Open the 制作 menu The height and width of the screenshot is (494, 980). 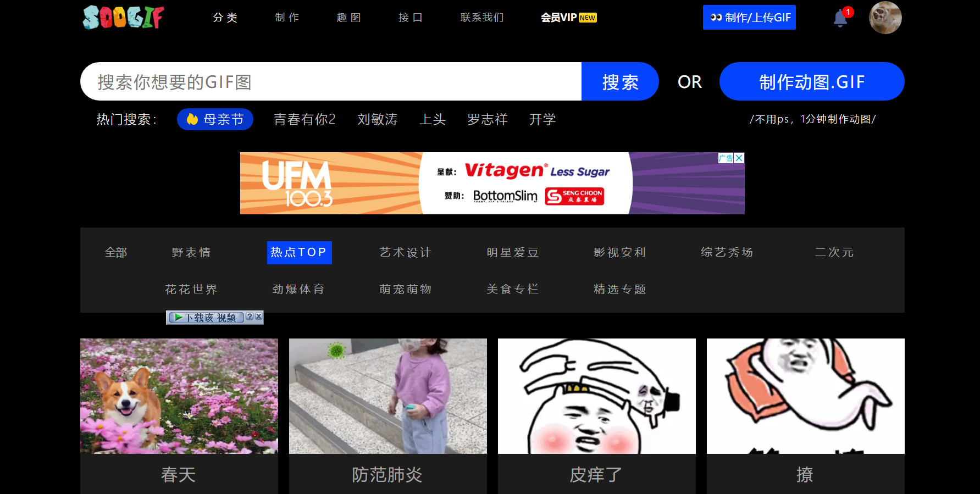[x=287, y=18]
